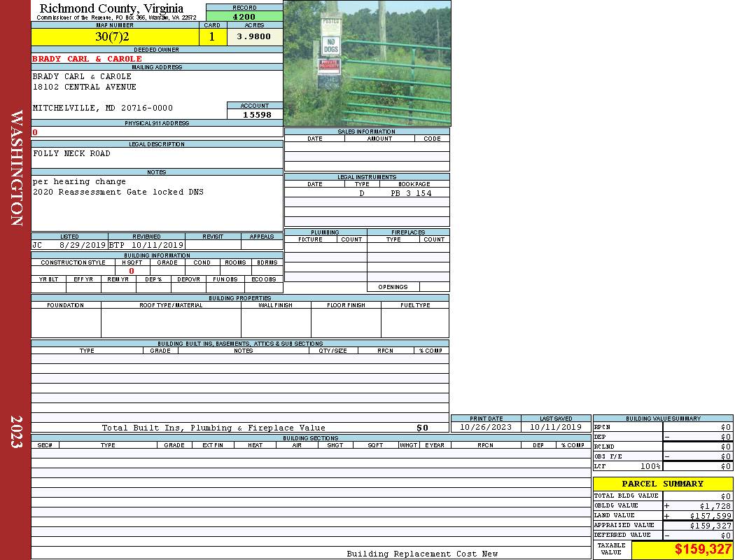Select the Appraised Value $159,327 row
Screen dimensions: 735x560
click(x=662, y=525)
